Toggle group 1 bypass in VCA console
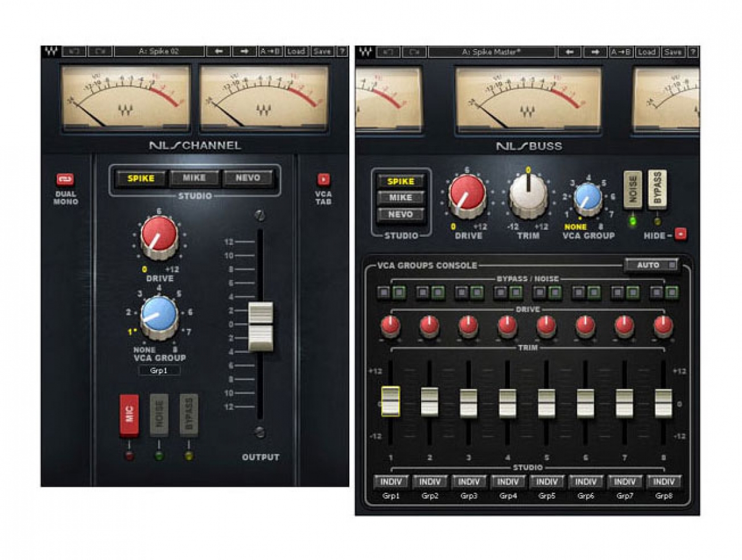This screenshot has width=742, height=560. pyautogui.click(x=384, y=292)
